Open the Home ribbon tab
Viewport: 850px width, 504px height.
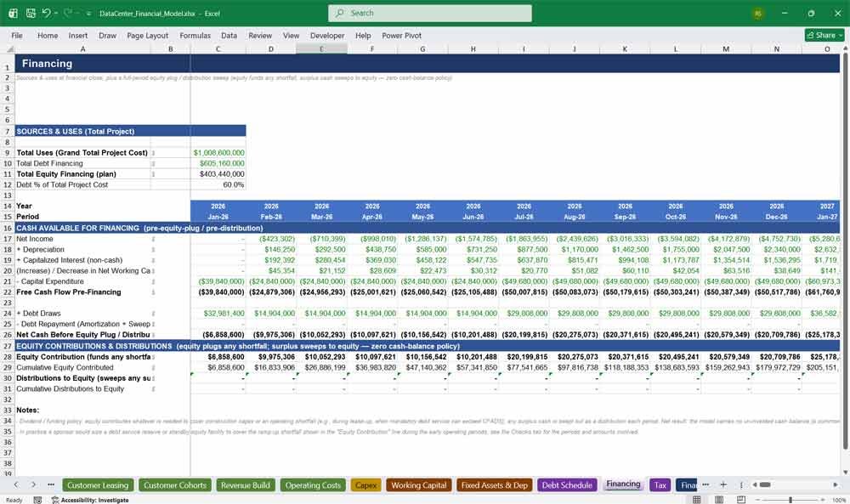coord(48,35)
